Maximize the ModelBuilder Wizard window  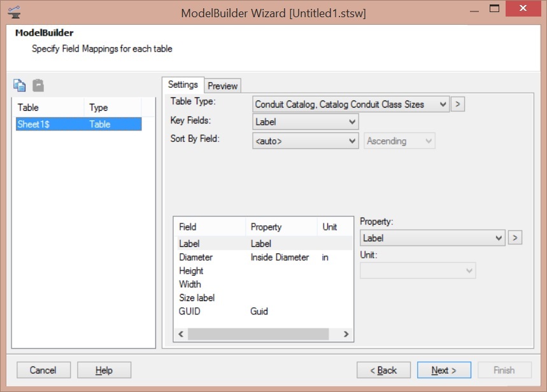click(x=494, y=8)
